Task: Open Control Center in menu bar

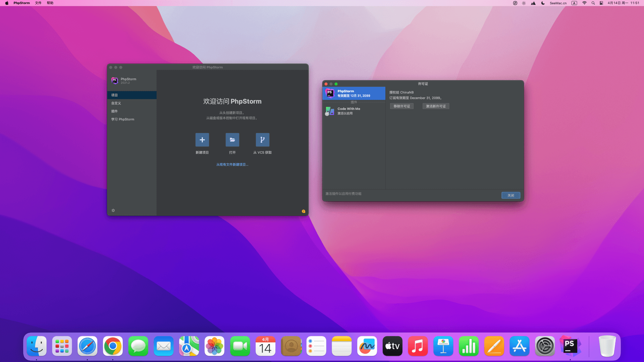Action: tap(601, 3)
